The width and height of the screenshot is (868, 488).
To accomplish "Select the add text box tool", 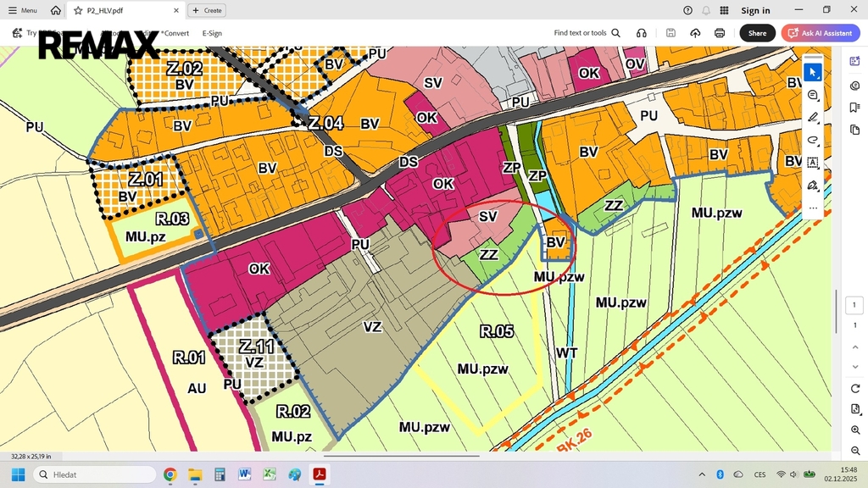I will pyautogui.click(x=813, y=163).
